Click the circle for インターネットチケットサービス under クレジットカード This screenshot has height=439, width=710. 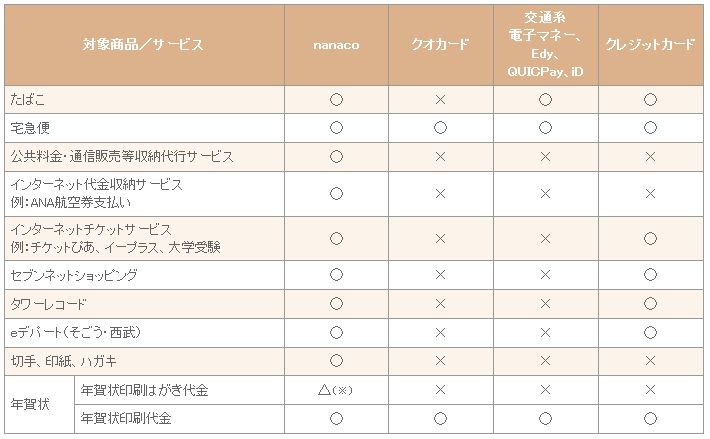650,238
